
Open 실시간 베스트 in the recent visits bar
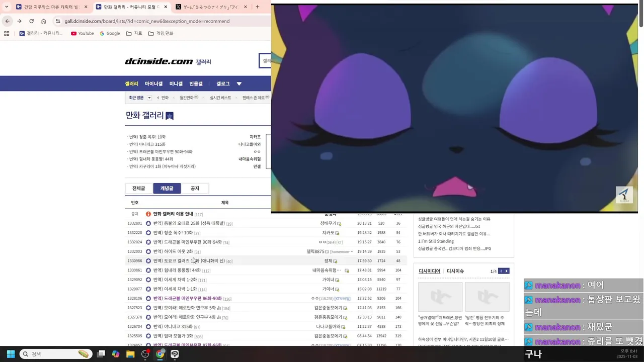[220, 98]
